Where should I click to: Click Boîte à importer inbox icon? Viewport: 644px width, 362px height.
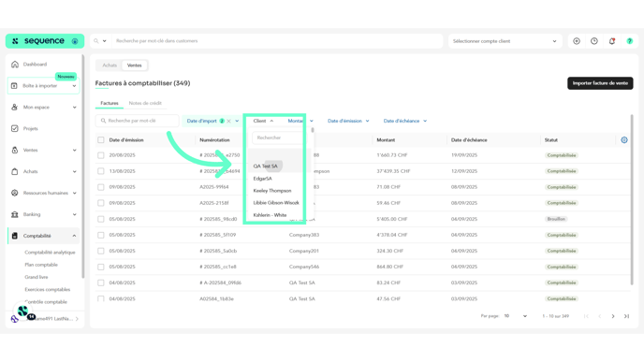tap(14, 86)
